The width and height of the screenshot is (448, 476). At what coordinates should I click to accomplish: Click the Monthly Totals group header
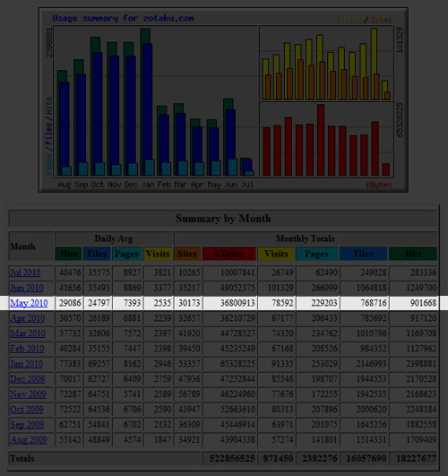tap(306, 238)
